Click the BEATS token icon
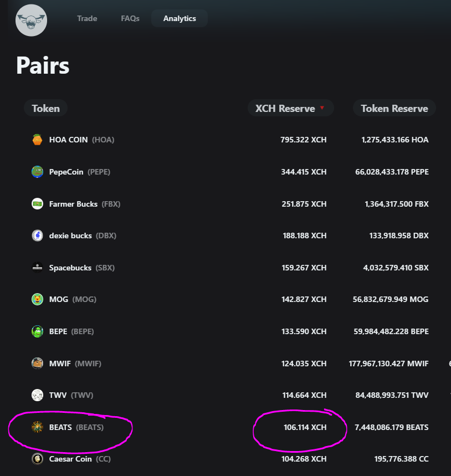This screenshot has width=451, height=476. (37, 427)
